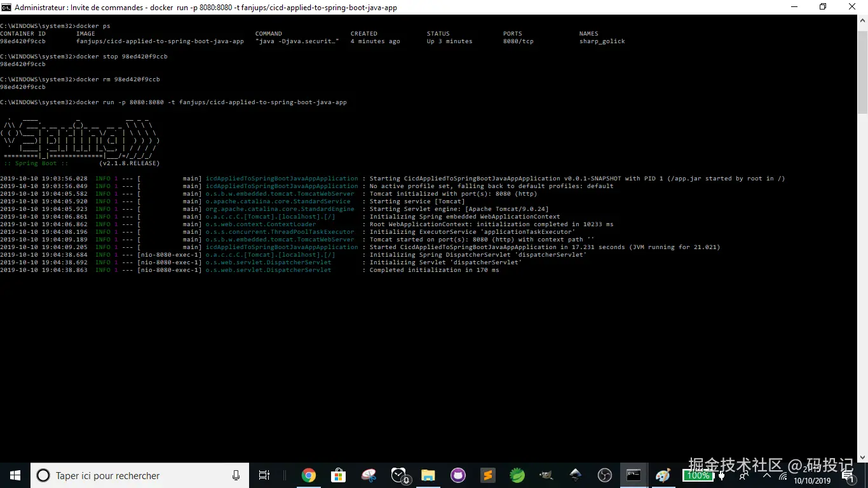
Task: Click the ':: Spring Boot ::' banner label
Action: [36, 163]
